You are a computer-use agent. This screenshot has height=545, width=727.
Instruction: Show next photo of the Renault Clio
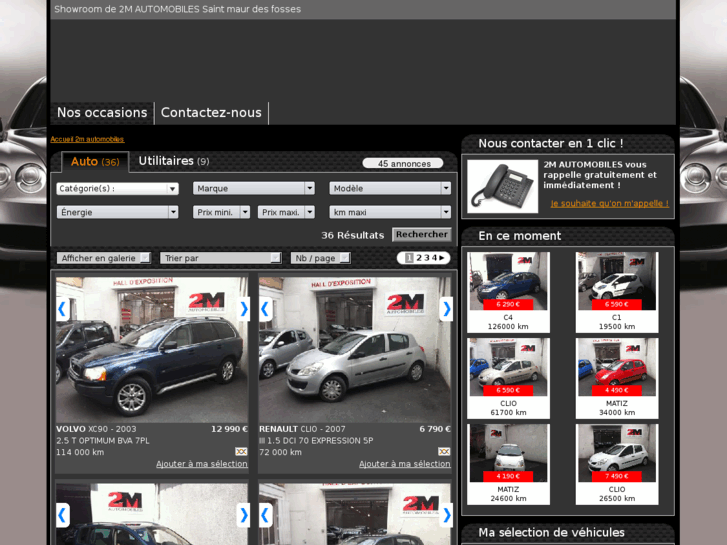coord(446,309)
